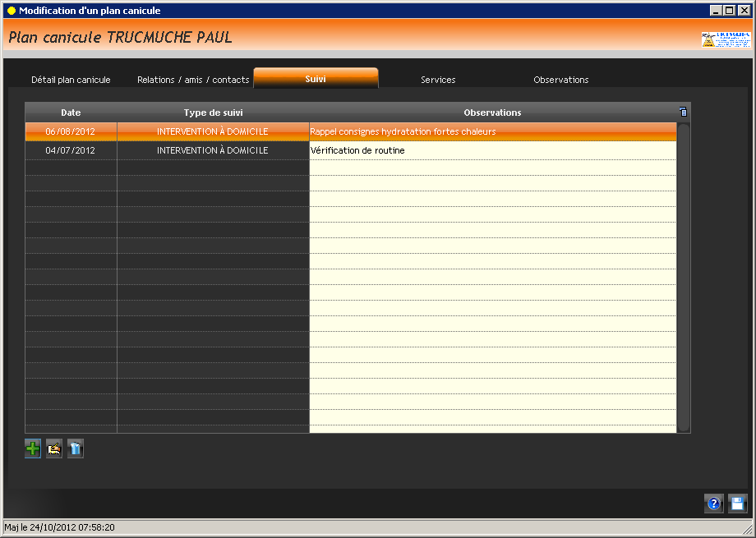This screenshot has height=538, width=756.
Task: Open the Relations / amis / contacts tab
Action: point(193,80)
